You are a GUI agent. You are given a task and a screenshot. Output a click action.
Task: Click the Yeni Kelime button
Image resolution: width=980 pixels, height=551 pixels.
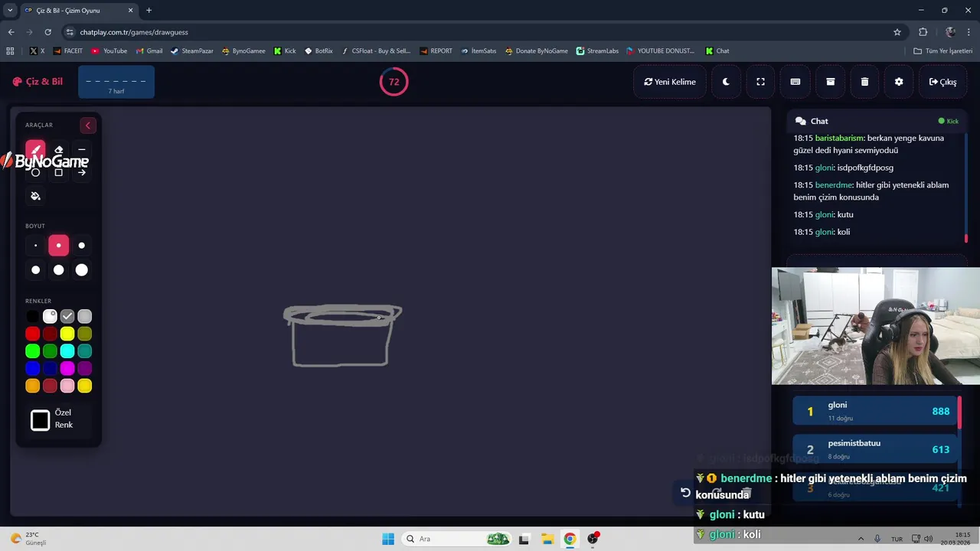tap(670, 82)
